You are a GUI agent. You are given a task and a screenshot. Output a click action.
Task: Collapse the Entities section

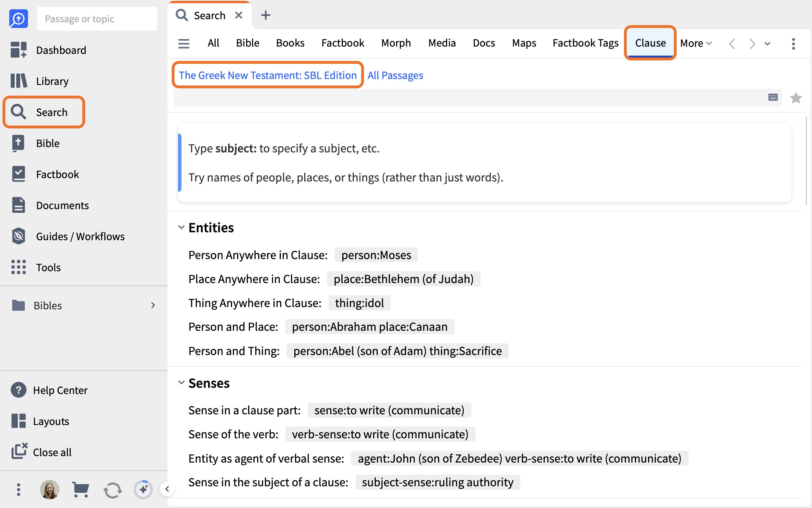click(x=181, y=227)
